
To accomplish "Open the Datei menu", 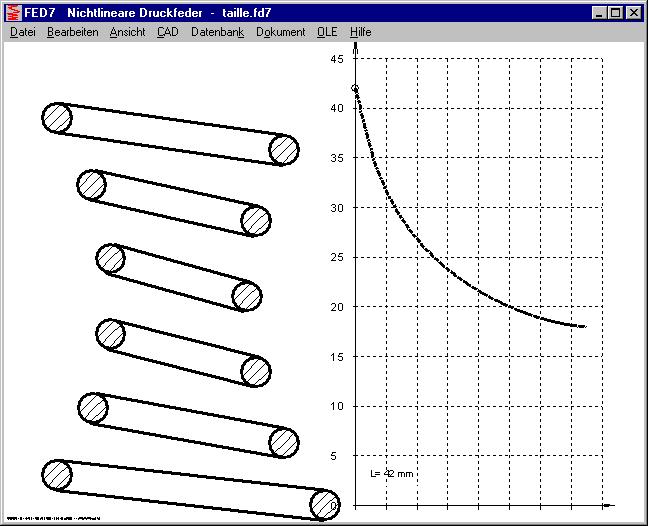I will (x=22, y=32).
